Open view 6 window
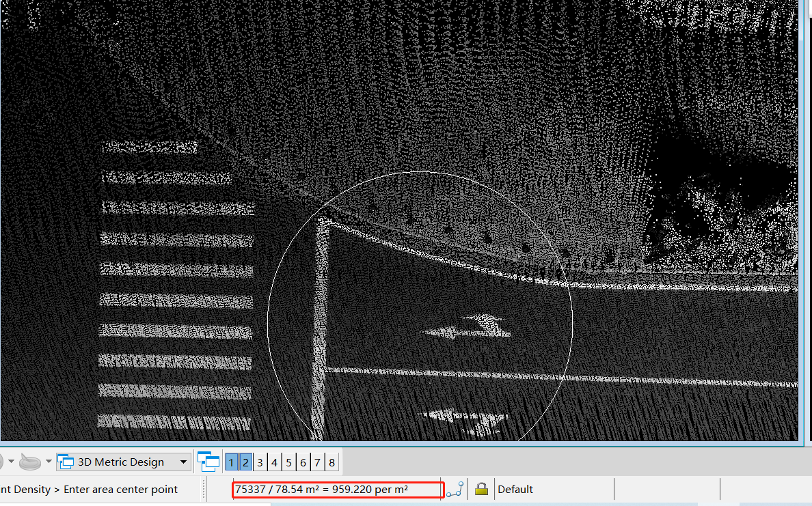 click(303, 462)
